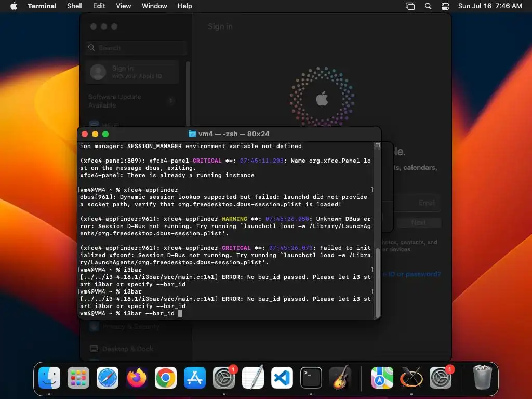The image size is (532, 399).
Task: Open System Settings icon next to Trash
Action: pos(441,378)
